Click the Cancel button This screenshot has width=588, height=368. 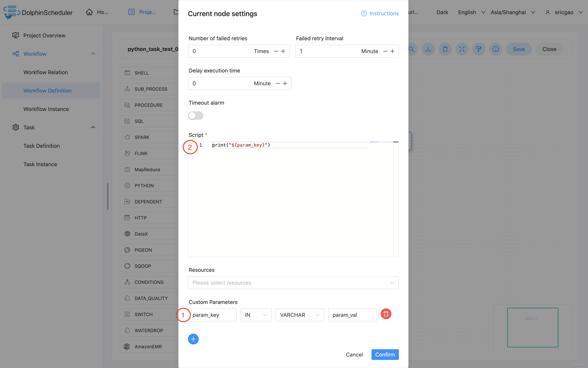click(x=354, y=354)
